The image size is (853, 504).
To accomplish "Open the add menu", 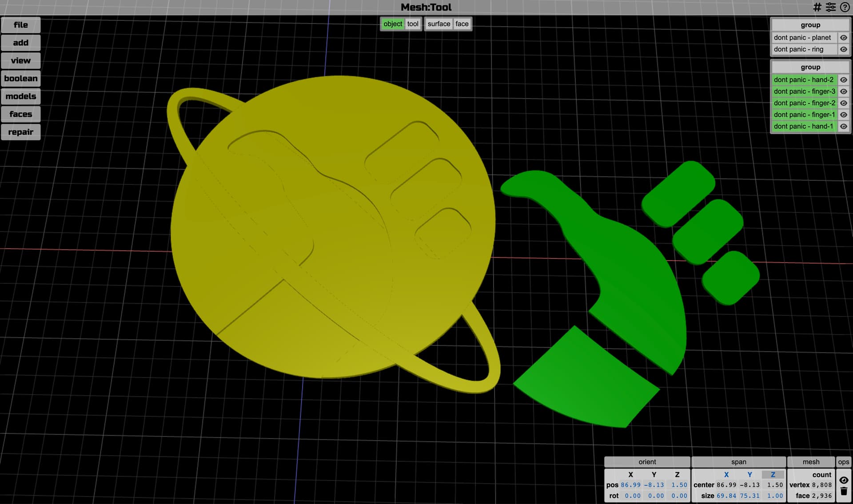I will (x=21, y=43).
